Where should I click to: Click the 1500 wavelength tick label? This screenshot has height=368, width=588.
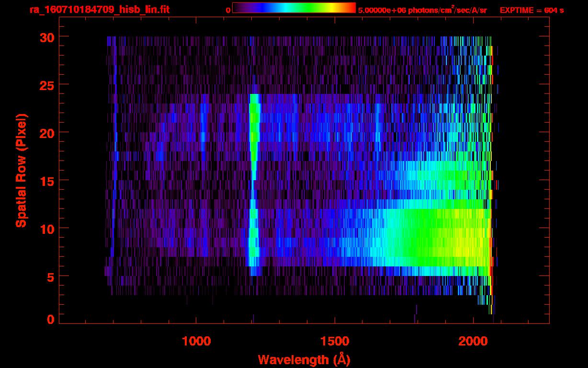point(335,341)
